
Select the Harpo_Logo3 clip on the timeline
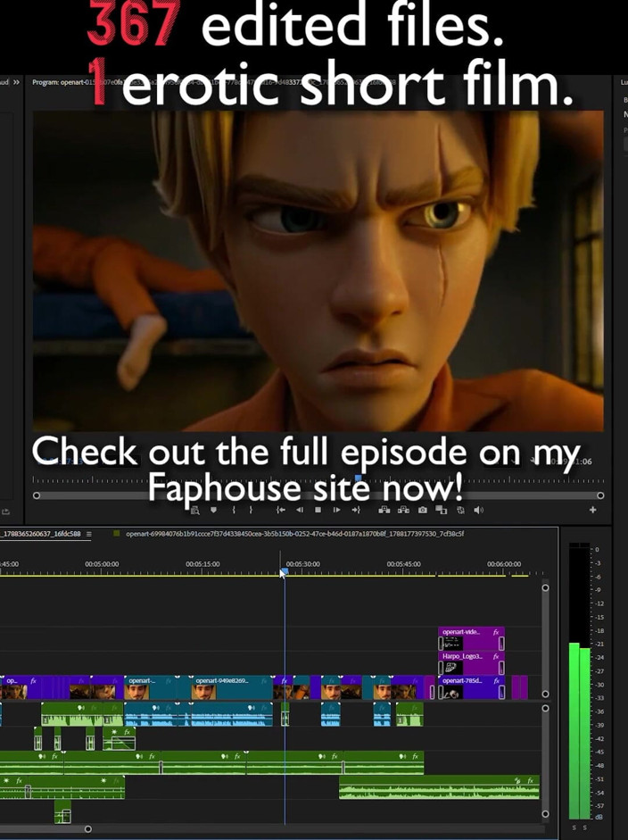click(x=471, y=663)
